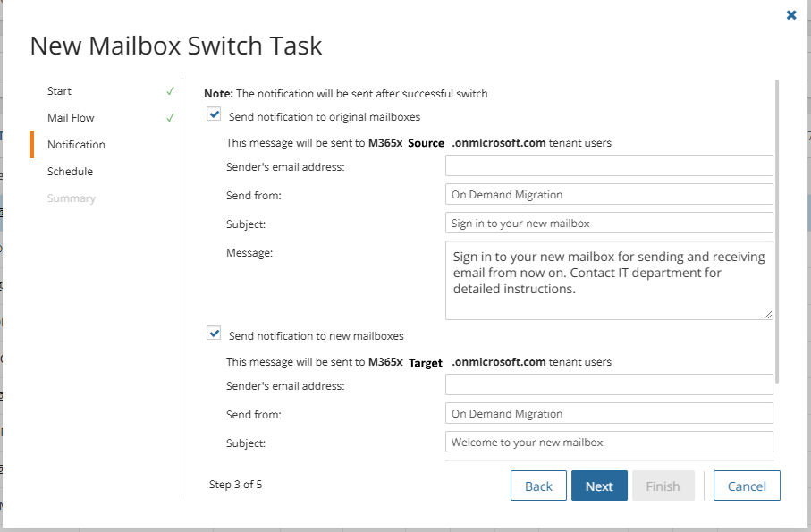Click the 'Message:' label
Screen dimensions: 811x532
[249, 253]
